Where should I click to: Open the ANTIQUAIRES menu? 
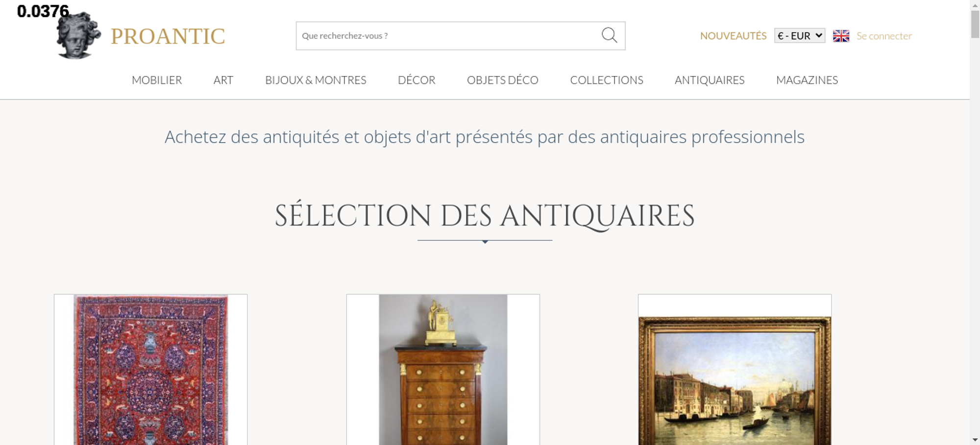[x=710, y=80]
